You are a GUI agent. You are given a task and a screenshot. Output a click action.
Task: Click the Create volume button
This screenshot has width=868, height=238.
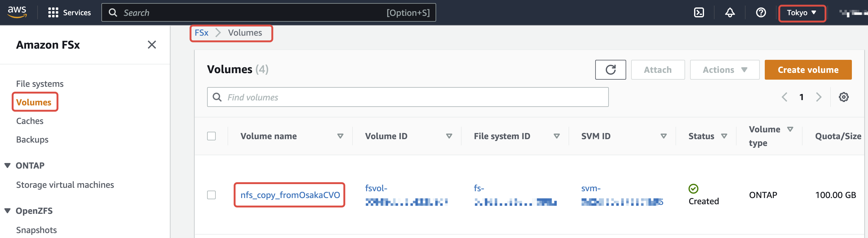click(x=808, y=70)
